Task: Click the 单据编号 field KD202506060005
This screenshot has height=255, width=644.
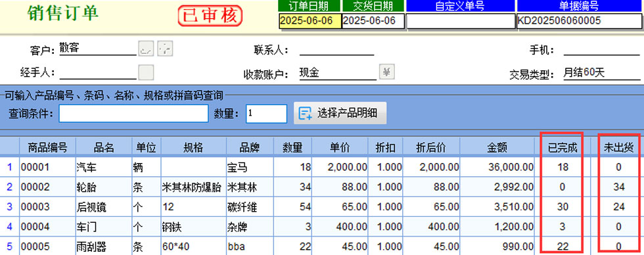Action: 580,21
